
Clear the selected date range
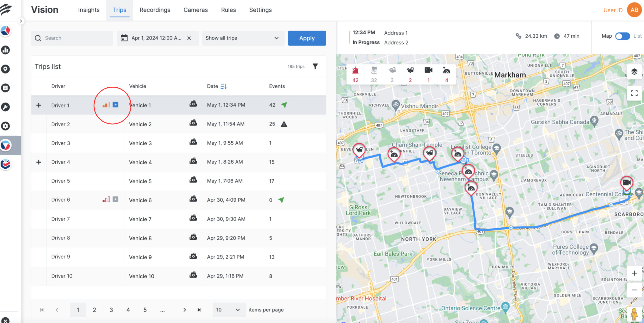pos(189,38)
